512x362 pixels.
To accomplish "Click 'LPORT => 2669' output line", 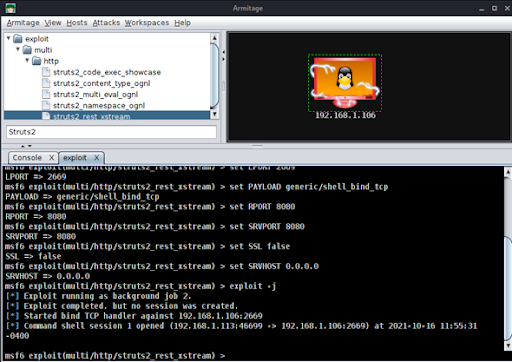I will pyautogui.click(x=36, y=177).
